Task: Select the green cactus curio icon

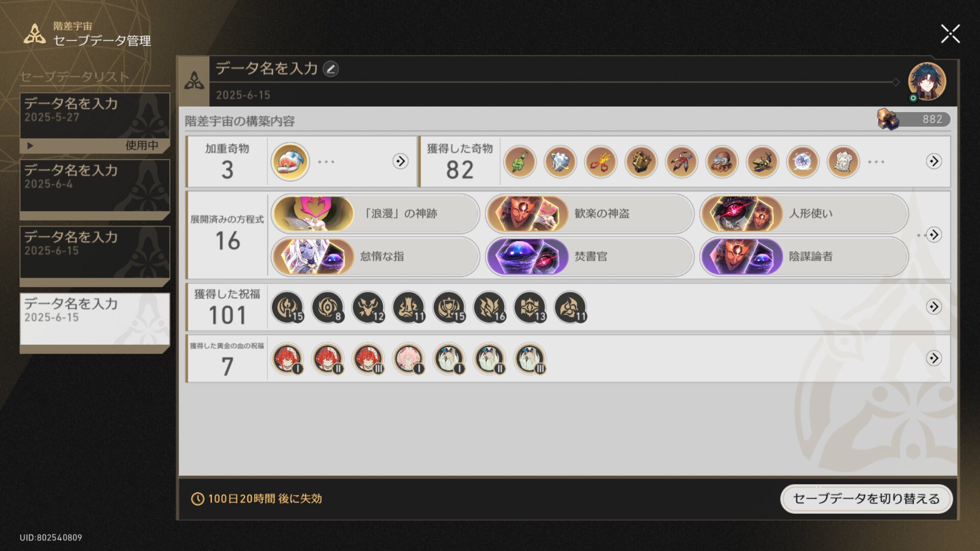Action: (x=520, y=162)
